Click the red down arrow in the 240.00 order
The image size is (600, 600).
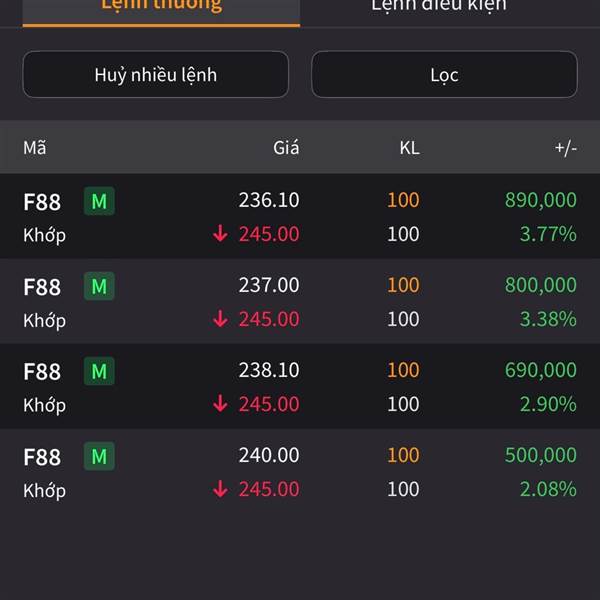(220, 489)
